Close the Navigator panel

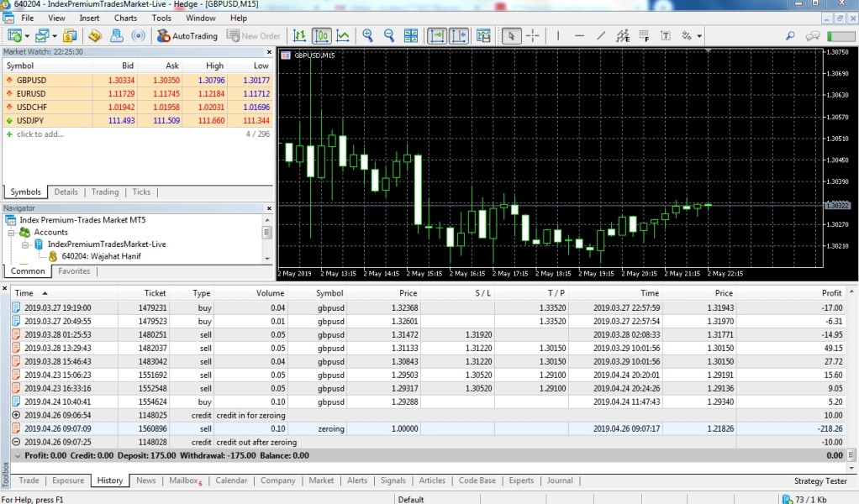coord(269,208)
